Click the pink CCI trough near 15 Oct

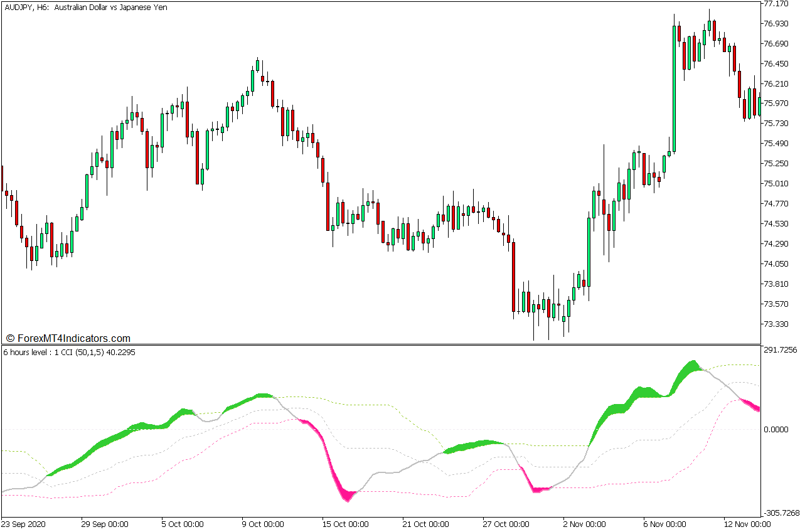coord(347,496)
